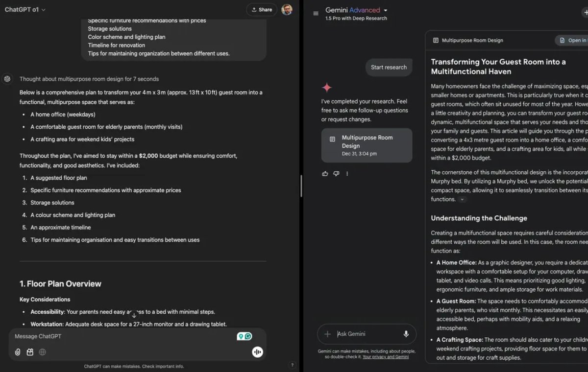Give Gemini's response a thumbs down
The width and height of the screenshot is (588, 372).
tap(336, 174)
